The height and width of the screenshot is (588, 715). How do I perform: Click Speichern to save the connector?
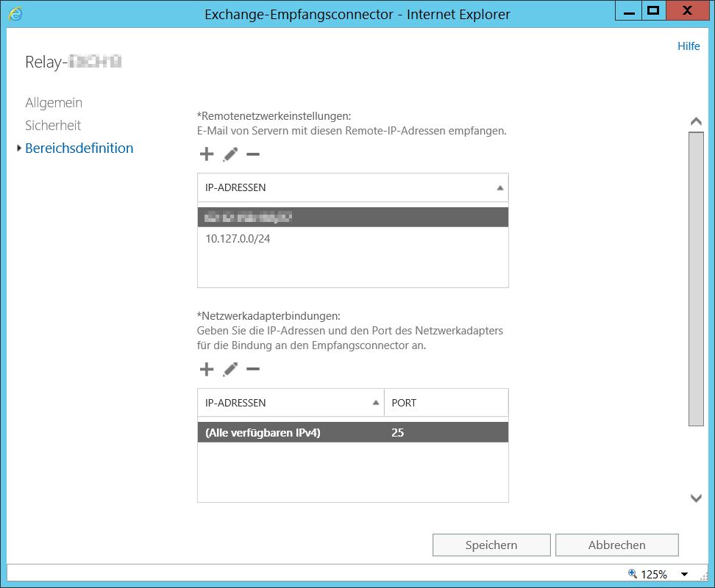(491, 545)
